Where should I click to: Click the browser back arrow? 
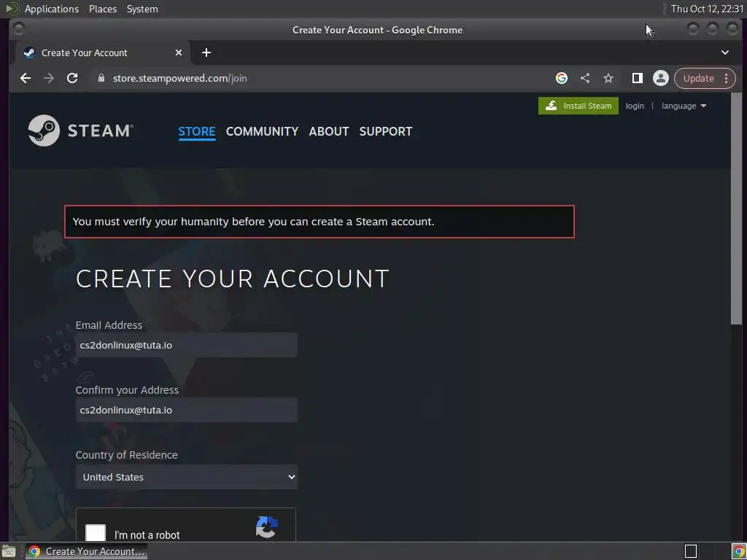point(26,78)
